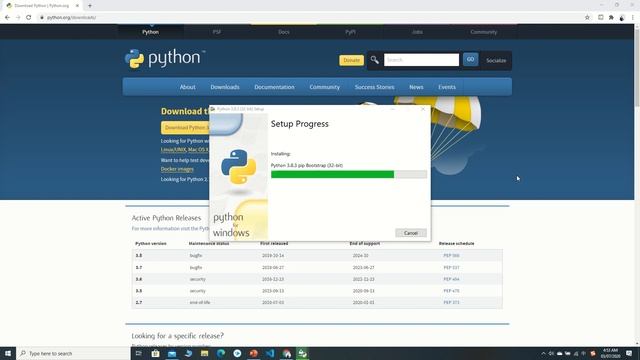Select the Docs tab in top bar
The height and width of the screenshot is (360, 640).
(x=284, y=32)
